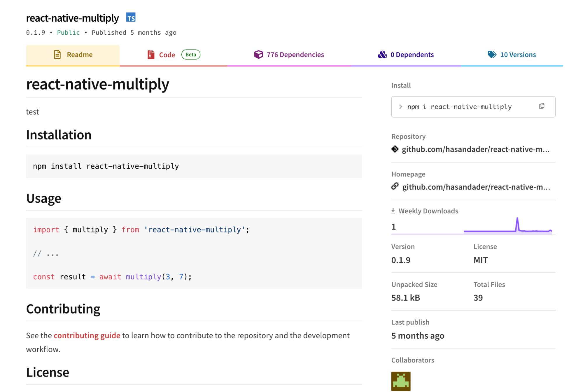Click the Code zip file icon
Image resolution: width=583 pixels, height=392 pixels.
point(151,55)
